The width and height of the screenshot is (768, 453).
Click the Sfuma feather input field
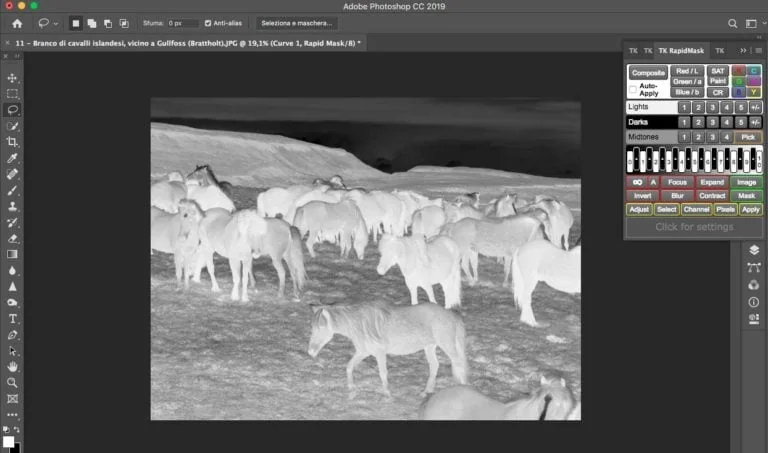tap(182, 23)
